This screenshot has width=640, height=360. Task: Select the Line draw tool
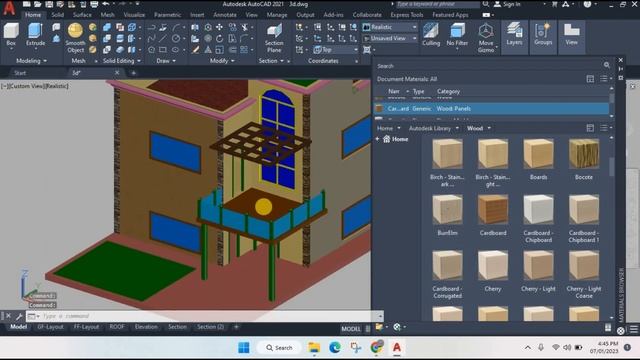pyautogui.click(x=163, y=39)
